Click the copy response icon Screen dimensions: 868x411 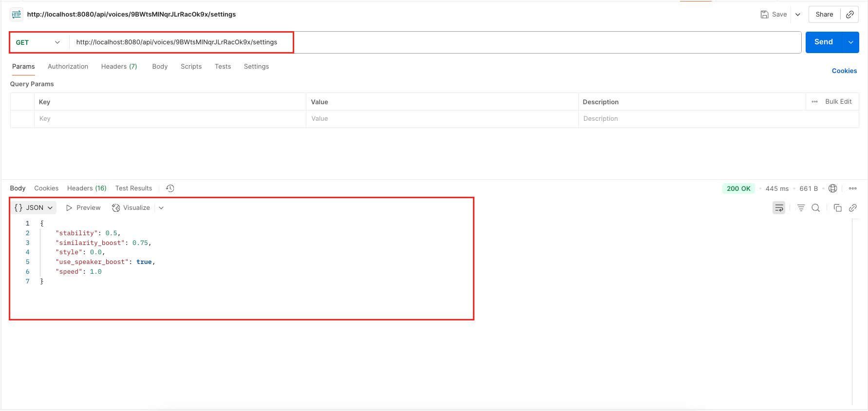tap(837, 208)
